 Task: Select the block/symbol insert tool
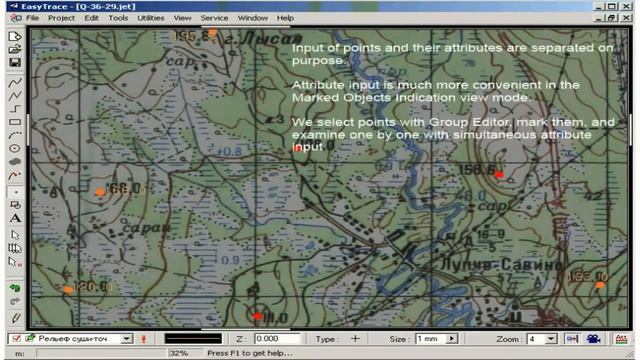click(15, 205)
